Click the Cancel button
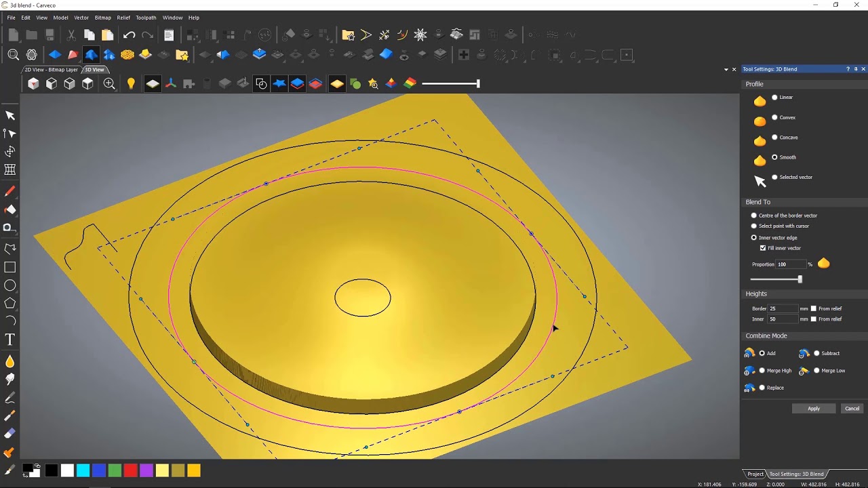The image size is (868, 488). click(x=852, y=409)
